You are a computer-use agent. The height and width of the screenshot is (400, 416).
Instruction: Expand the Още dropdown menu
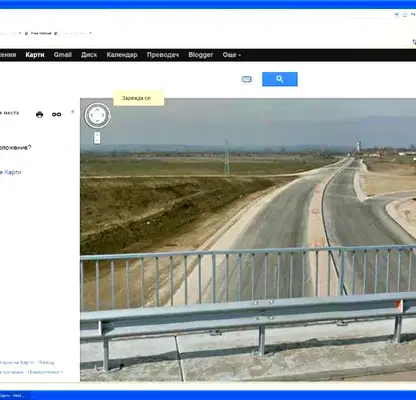click(232, 55)
